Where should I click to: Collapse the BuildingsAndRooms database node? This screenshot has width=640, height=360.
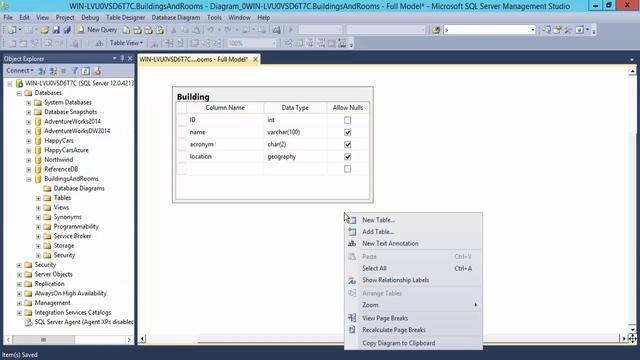point(29,179)
